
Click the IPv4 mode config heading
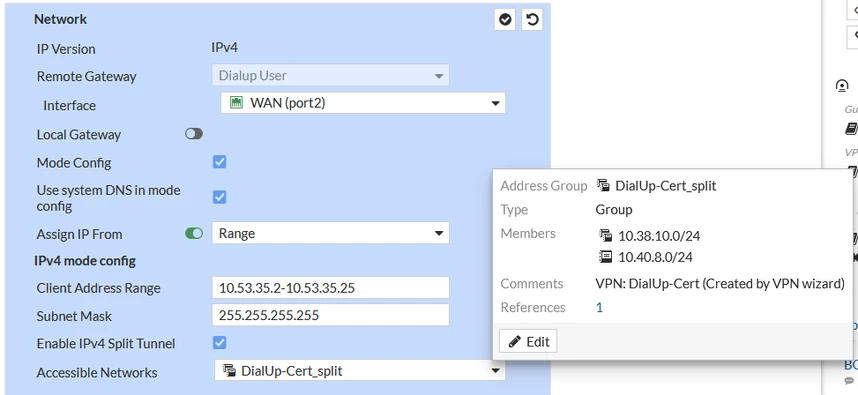pyautogui.click(x=85, y=261)
